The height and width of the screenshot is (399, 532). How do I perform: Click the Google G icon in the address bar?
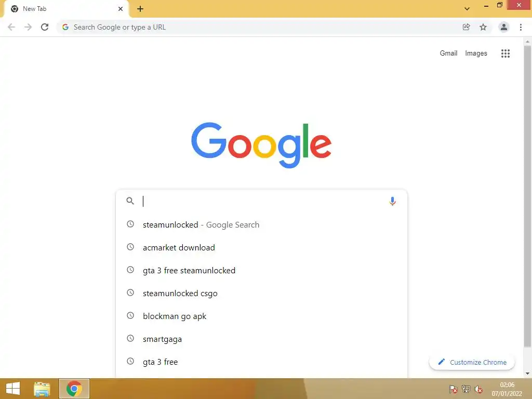point(65,27)
